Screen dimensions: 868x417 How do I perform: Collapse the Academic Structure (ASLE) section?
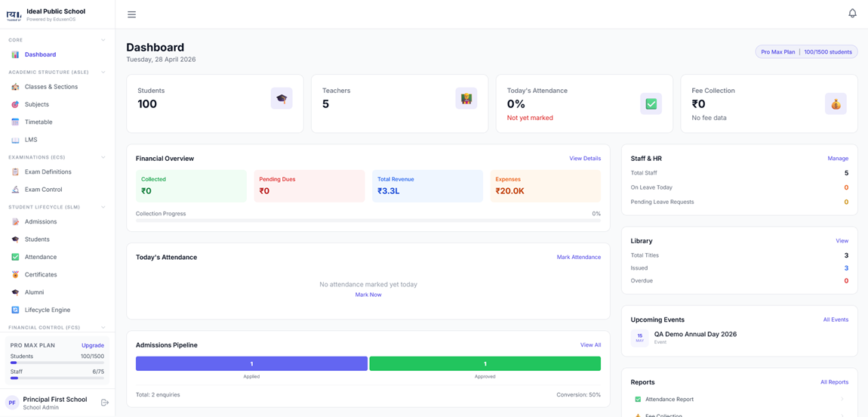pyautogui.click(x=103, y=72)
